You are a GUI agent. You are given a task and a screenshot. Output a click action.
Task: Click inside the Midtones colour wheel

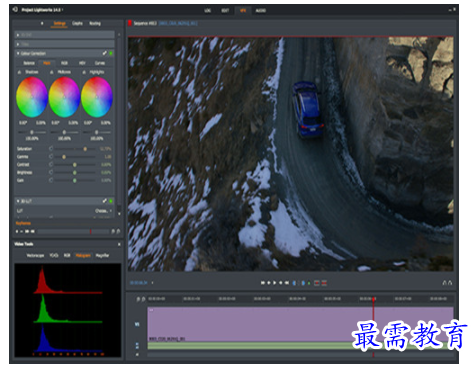64,97
